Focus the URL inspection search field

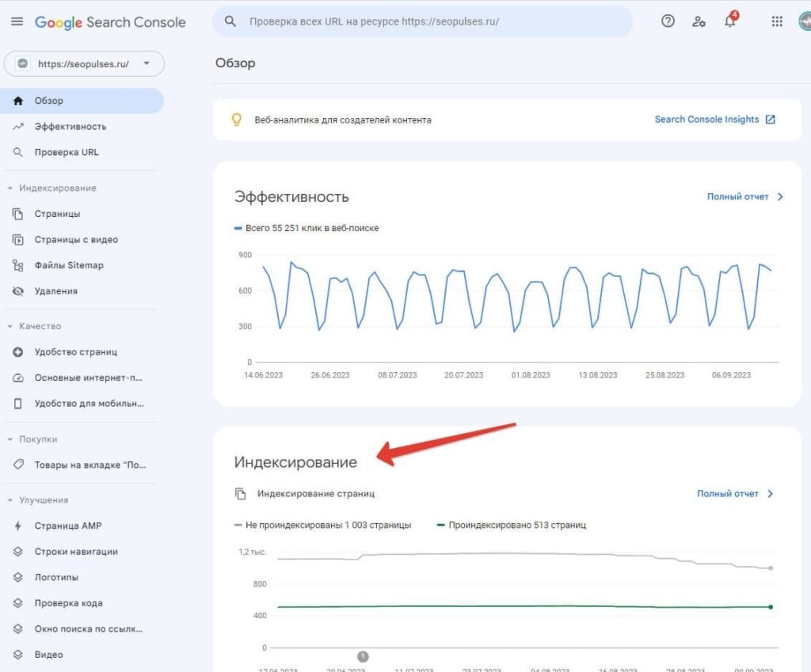pyautogui.click(x=423, y=21)
